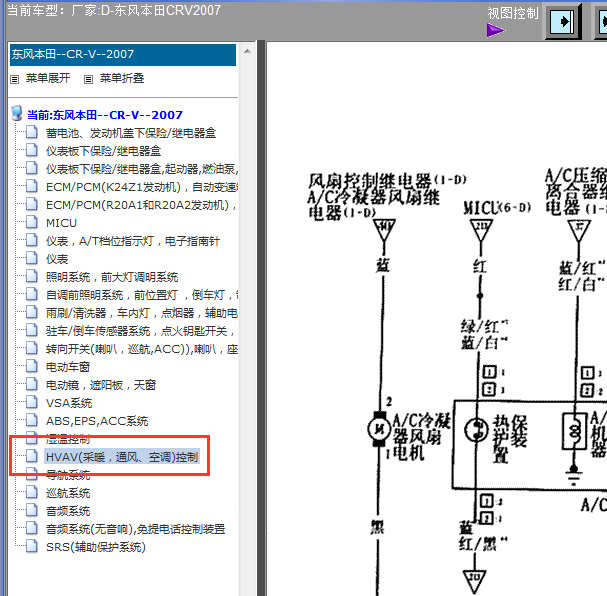Select root node 当前:东风本田--CR-V--2007
The image size is (607, 596).
105,115
